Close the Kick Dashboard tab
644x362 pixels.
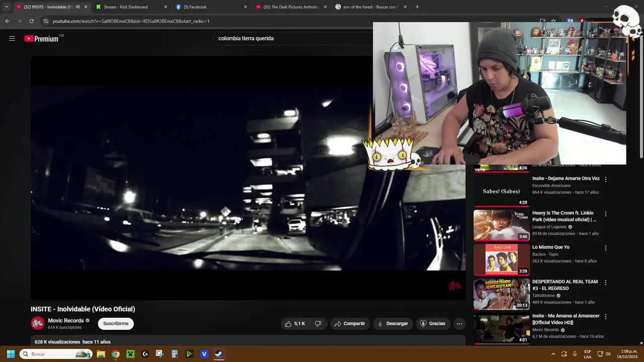[166, 7]
